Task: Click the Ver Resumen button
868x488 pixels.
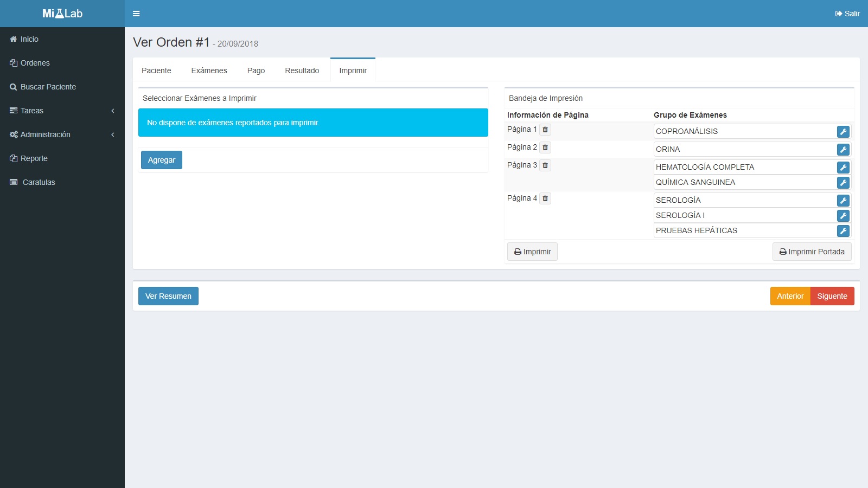Action: tap(168, 296)
